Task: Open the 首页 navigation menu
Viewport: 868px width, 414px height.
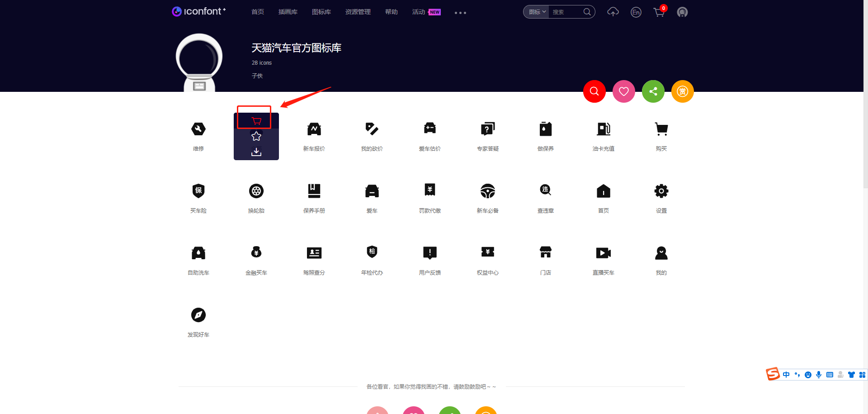Action: 258,12
